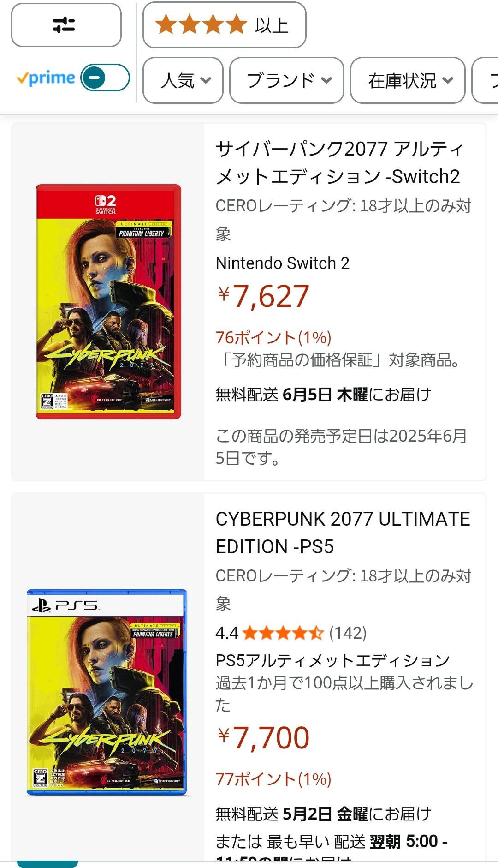Open the partially visible filter chip at right edge

[485, 80]
